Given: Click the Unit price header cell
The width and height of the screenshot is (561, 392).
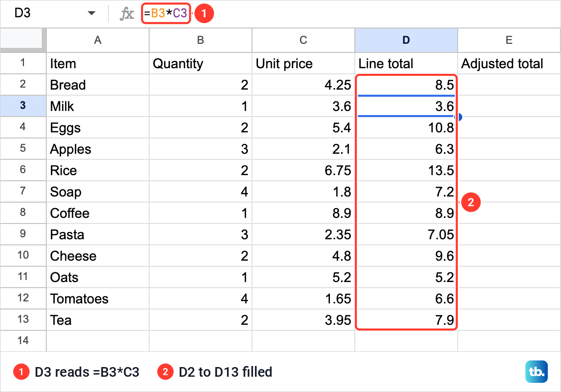Looking at the screenshot, I should [303, 63].
